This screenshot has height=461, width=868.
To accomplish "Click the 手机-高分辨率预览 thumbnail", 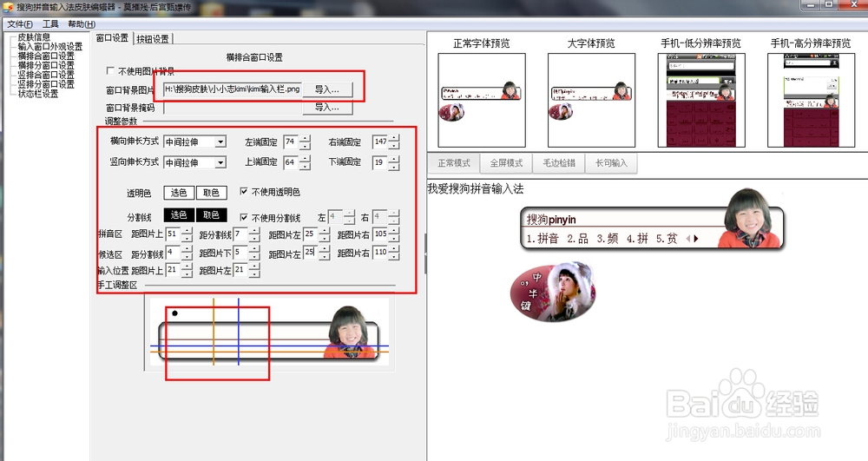I will click(x=811, y=100).
